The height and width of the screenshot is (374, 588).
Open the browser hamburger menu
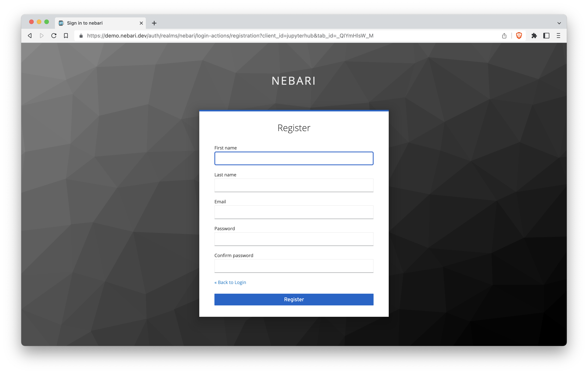coord(558,36)
